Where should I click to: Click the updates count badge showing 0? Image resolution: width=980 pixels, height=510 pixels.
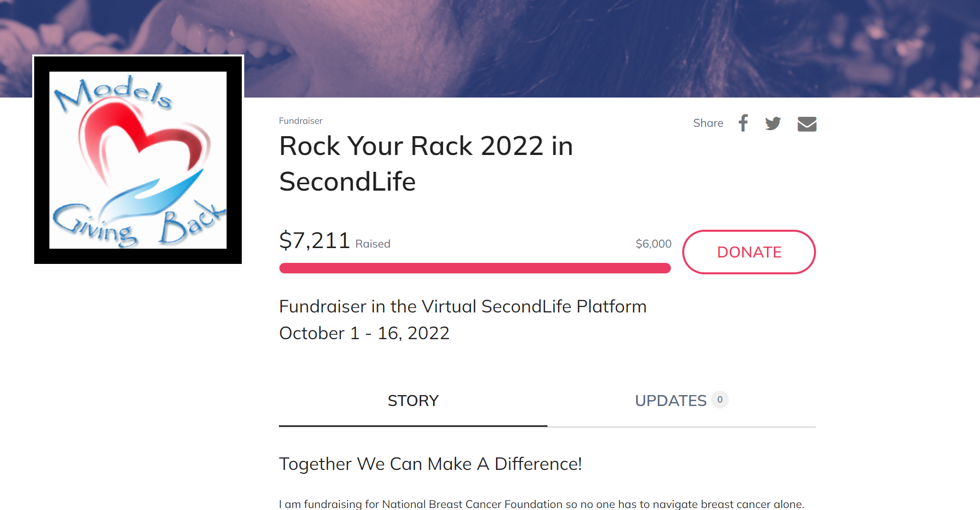click(719, 400)
